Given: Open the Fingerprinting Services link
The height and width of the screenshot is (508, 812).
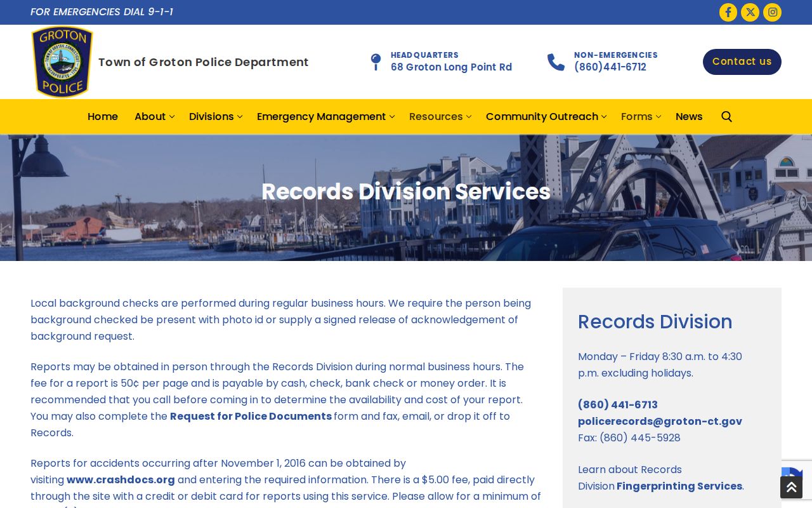Looking at the screenshot, I should [x=679, y=486].
